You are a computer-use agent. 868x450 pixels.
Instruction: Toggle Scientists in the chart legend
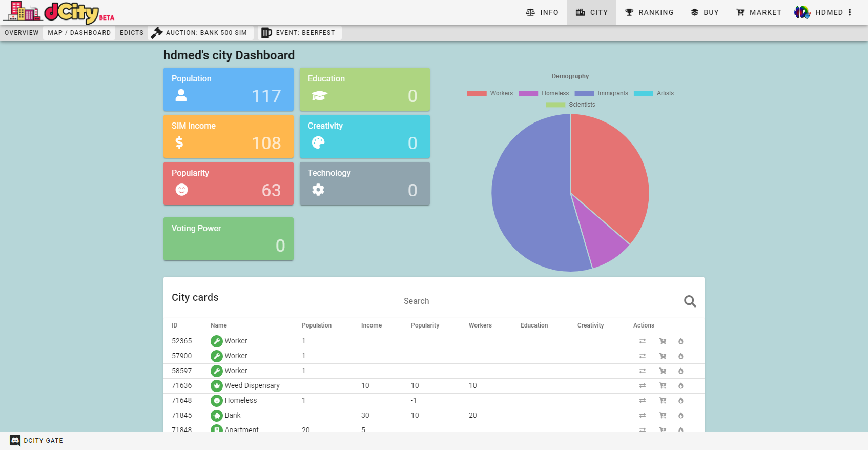click(x=570, y=105)
